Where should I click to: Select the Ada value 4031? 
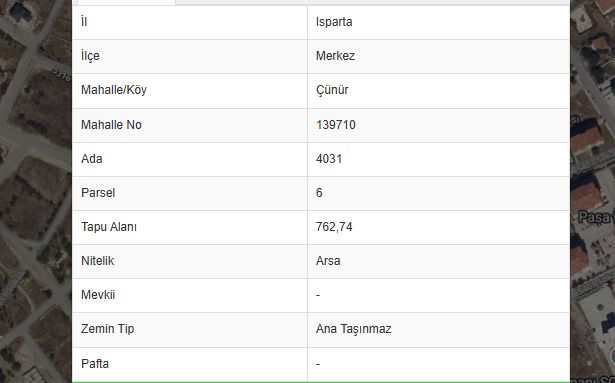point(329,159)
